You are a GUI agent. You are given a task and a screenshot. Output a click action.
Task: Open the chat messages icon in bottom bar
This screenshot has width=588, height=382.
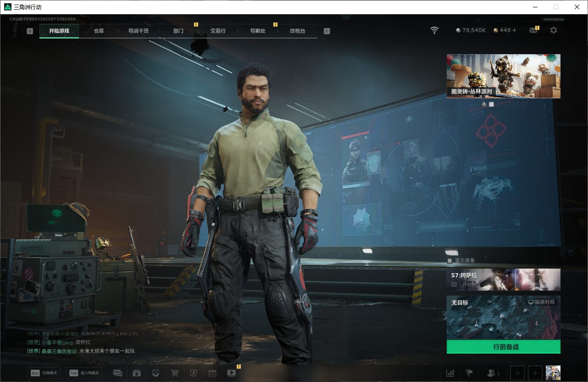click(117, 373)
